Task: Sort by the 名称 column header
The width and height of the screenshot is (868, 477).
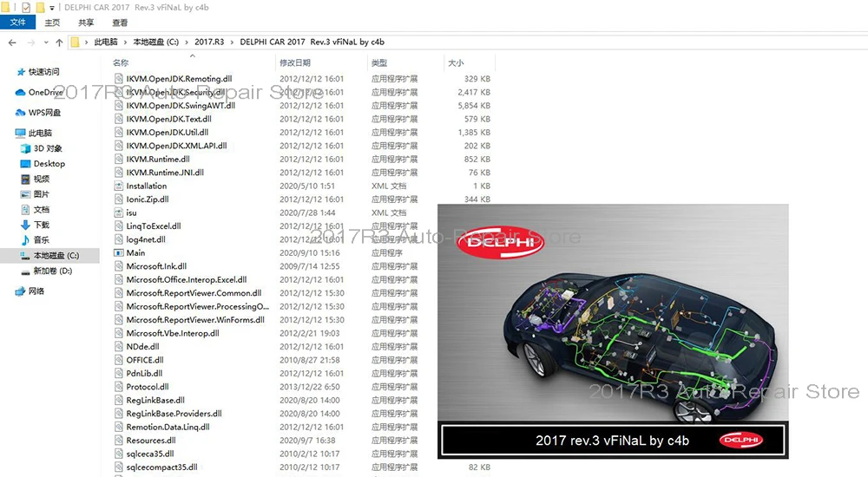Action: (121, 63)
